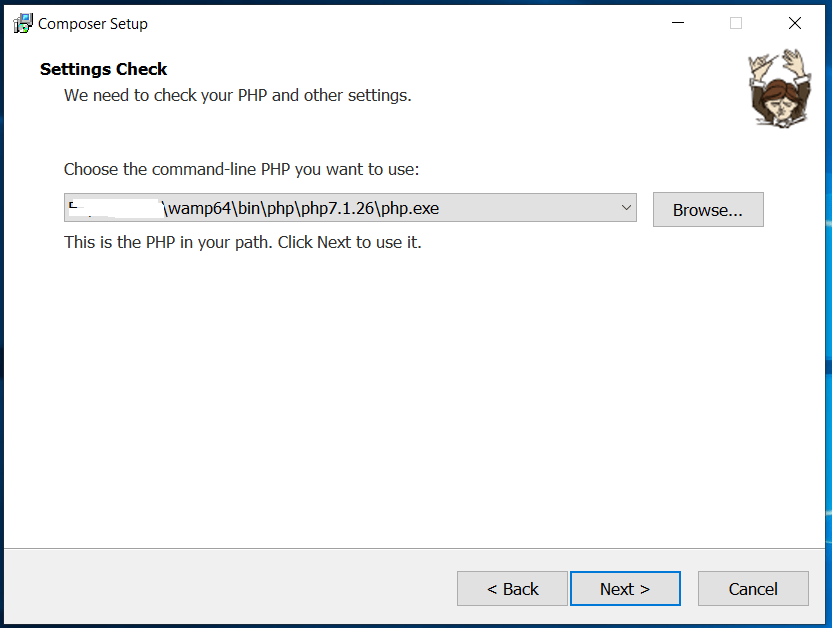Viewport: 832px width, 628px height.
Task: Click Browse to pick another php.exe
Action: (708, 209)
